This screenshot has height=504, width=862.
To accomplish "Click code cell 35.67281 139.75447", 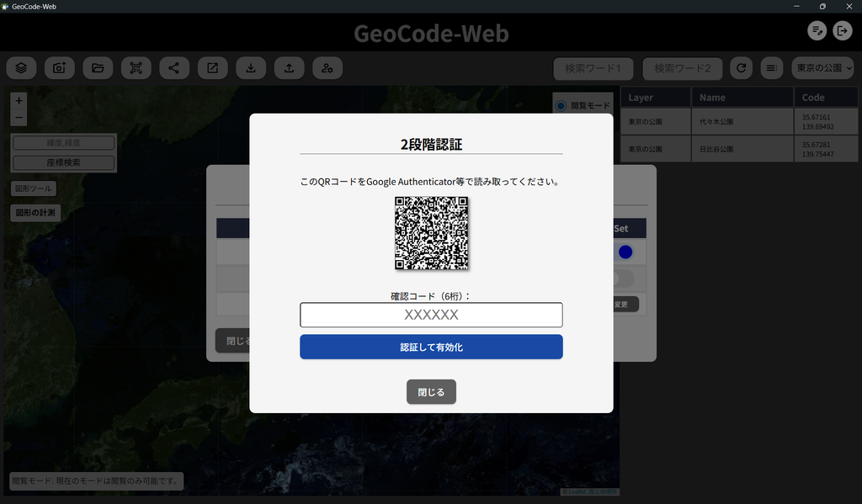I will tap(826, 149).
